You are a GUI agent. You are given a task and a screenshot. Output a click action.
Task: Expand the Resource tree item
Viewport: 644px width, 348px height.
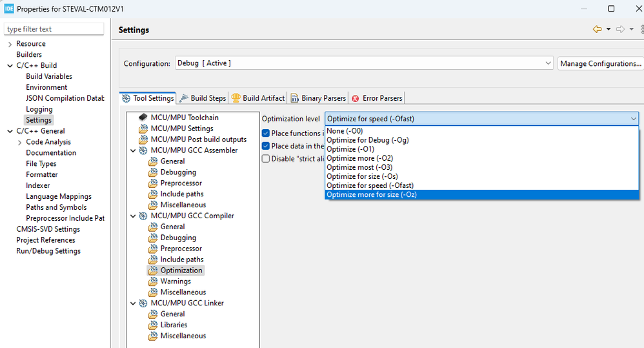click(x=10, y=44)
